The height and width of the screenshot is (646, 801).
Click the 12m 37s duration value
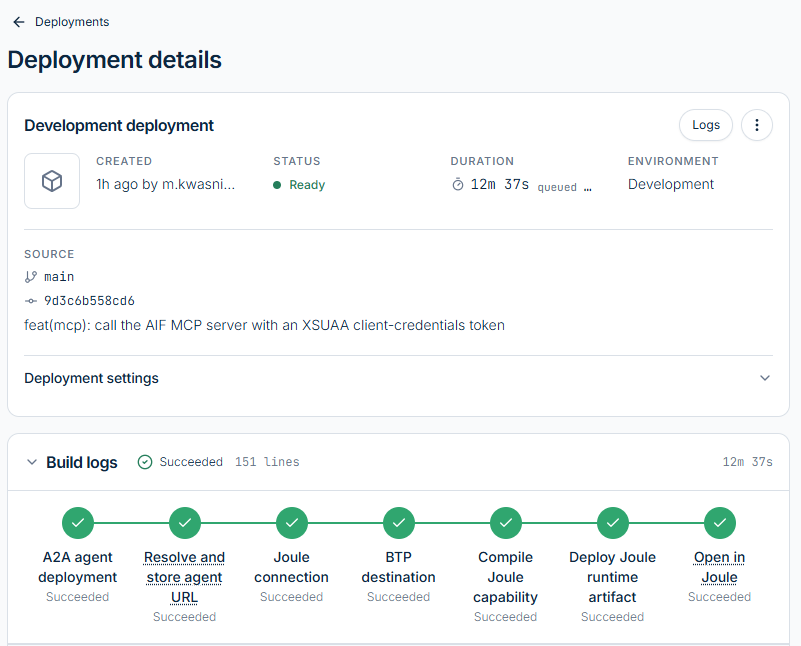tap(500, 184)
